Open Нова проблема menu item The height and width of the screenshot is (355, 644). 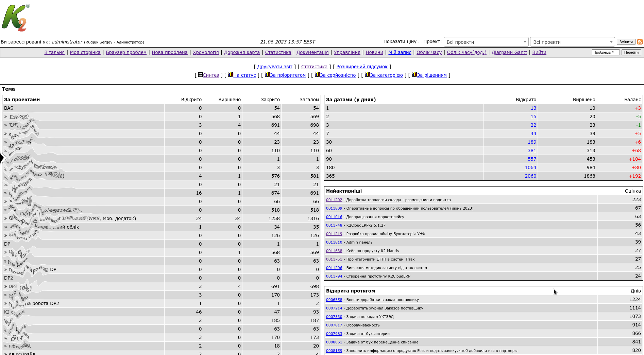click(170, 52)
